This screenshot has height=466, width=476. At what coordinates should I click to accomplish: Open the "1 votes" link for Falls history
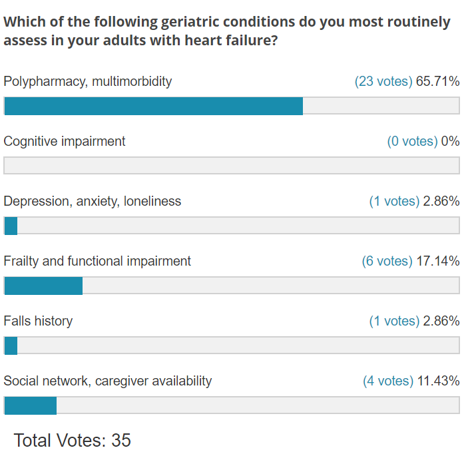click(394, 321)
